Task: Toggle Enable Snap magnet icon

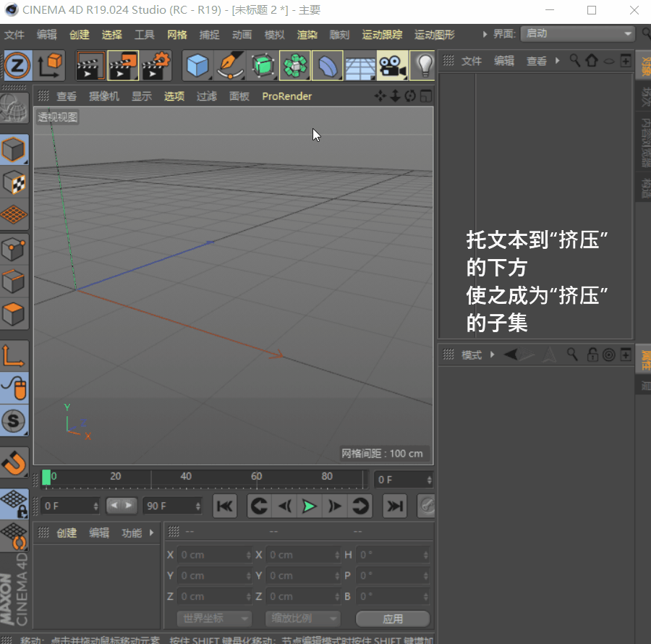Action: click(x=14, y=462)
